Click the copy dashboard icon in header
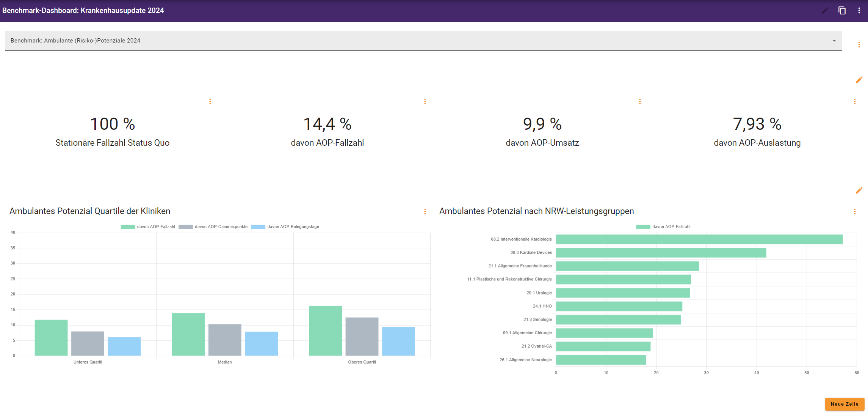 [x=842, y=11]
